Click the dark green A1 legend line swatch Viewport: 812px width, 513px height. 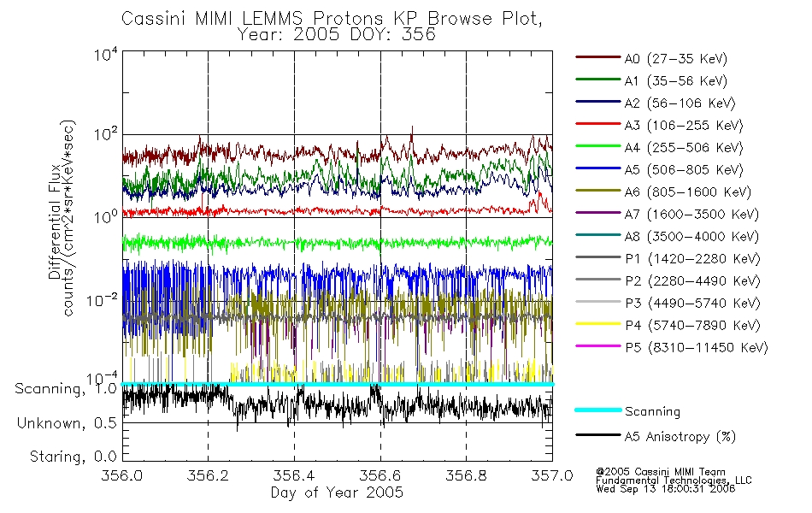(x=598, y=80)
